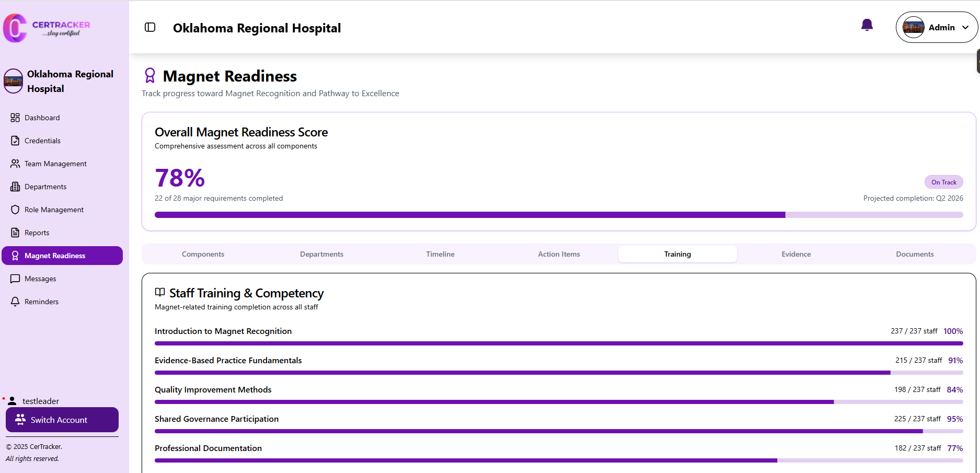Click the Credentials document icon
The width and height of the screenshot is (980, 473).
pos(15,141)
